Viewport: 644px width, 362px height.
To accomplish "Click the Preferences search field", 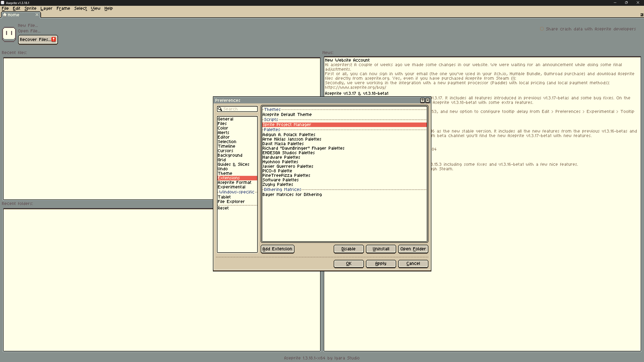I will pyautogui.click(x=237, y=109).
